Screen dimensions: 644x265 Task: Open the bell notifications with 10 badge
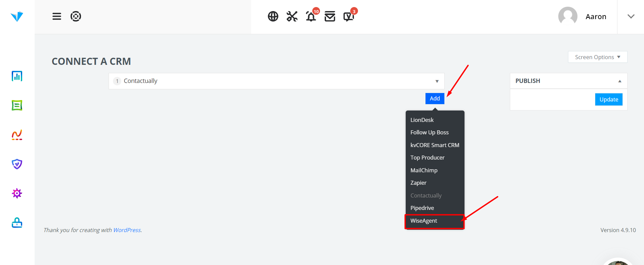pyautogui.click(x=312, y=15)
